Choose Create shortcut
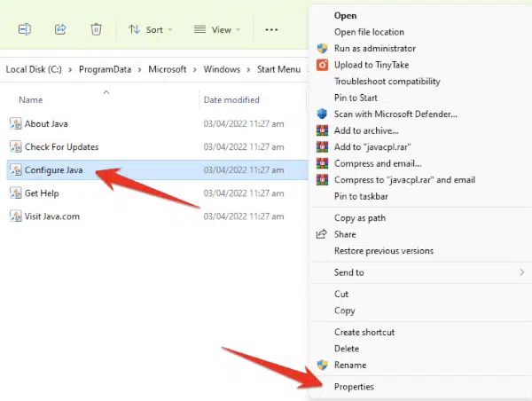The image size is (532, 401). tap(364, 332)
